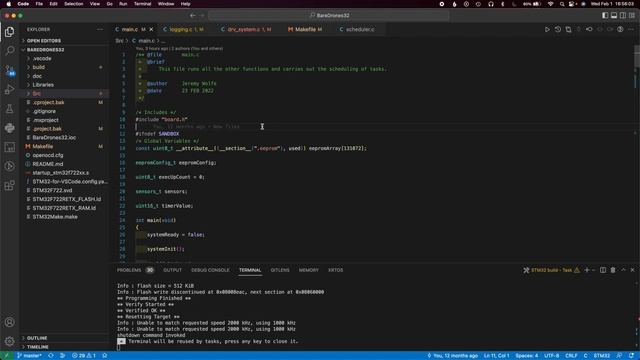The image size is (640, 360).
Task: Open the Terminal menu in menu bar
Action: [142, 4]
